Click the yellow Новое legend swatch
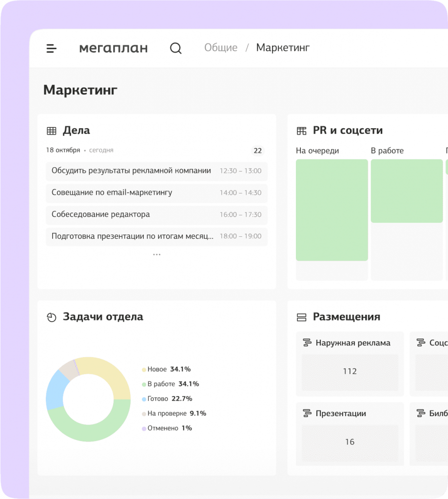The width and height of the screenshot is (448, 499). point(144,370)
